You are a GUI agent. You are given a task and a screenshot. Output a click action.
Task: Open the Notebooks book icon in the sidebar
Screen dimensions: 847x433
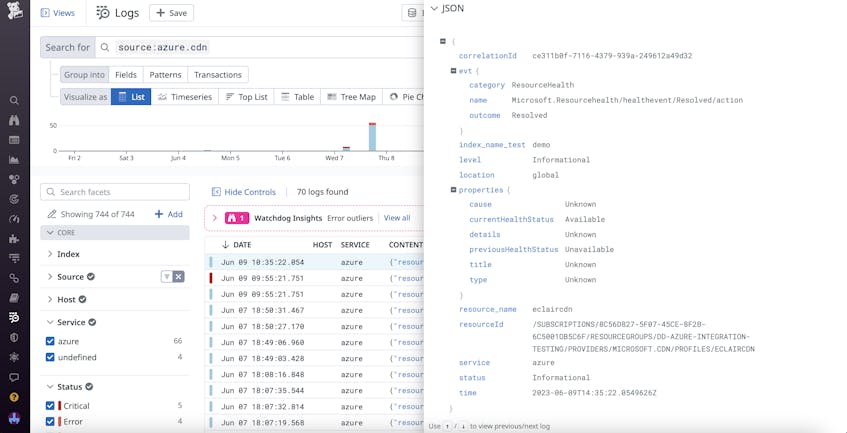pos(15,298)
